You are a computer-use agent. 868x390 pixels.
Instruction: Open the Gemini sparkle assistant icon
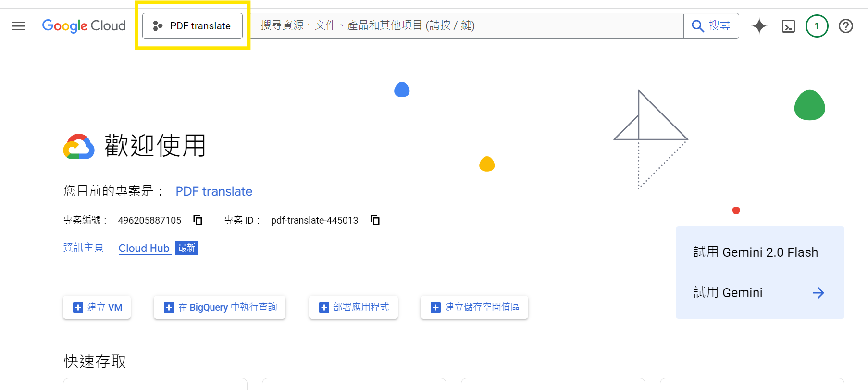(x=759, y=26)
